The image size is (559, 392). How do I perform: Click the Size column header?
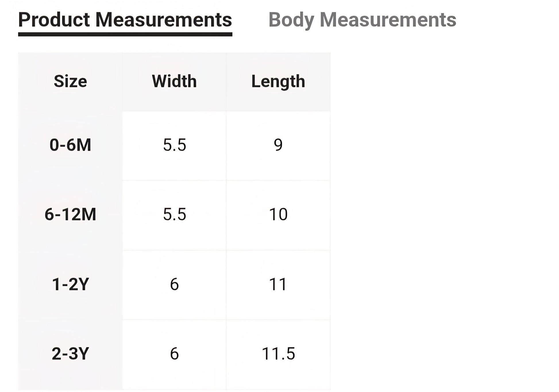[70, 81]
